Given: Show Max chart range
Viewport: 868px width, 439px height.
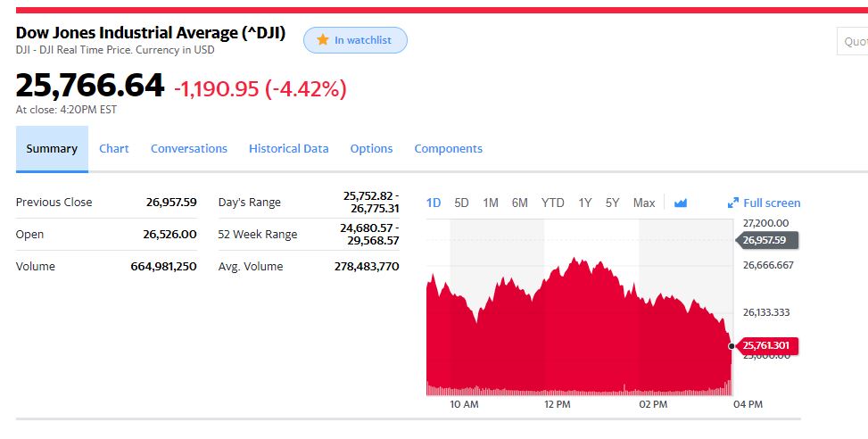Looking at the screenshot, I should (644, 203).
